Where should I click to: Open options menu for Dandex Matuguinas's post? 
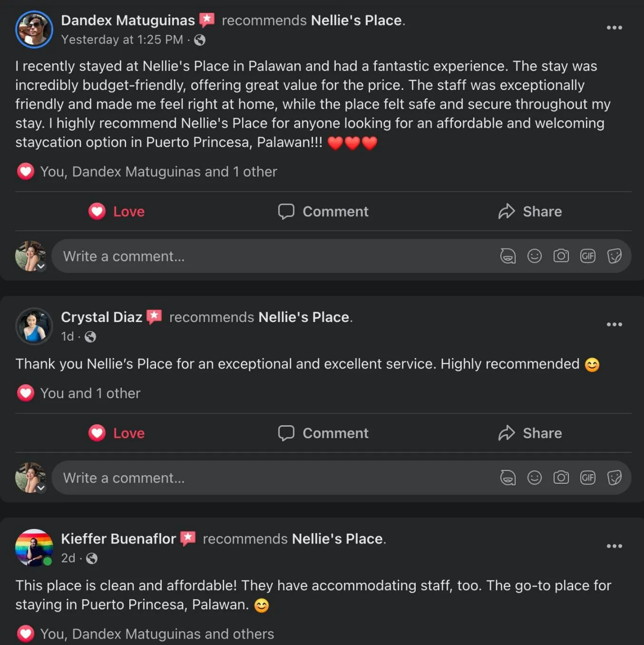click(x=614, y=28)
